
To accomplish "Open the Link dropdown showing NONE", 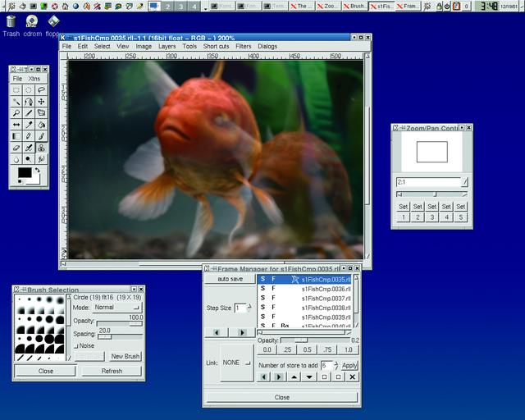I will pyautogui.click(x=236, y=362).
